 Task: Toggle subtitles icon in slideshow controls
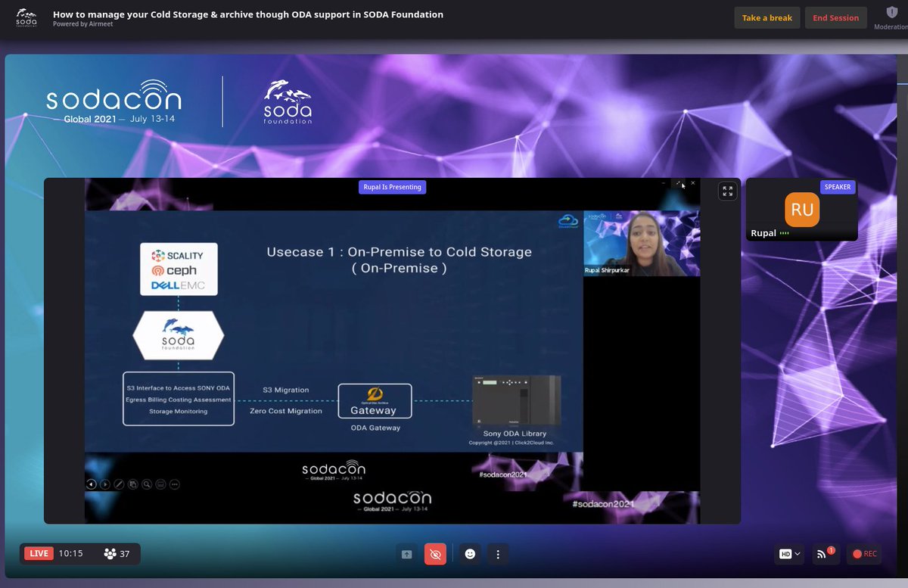(160, 484)
